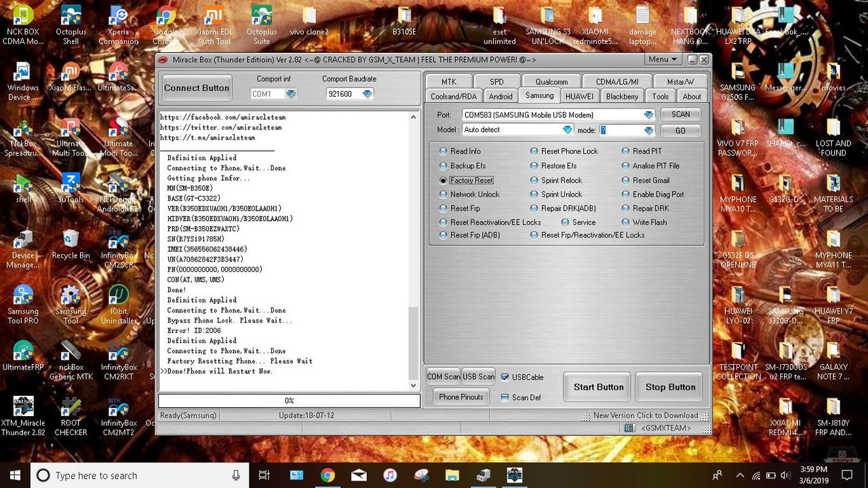
Task: Open the HUAWEI tab
Action: pyautogui.click(x=579, y=96)
